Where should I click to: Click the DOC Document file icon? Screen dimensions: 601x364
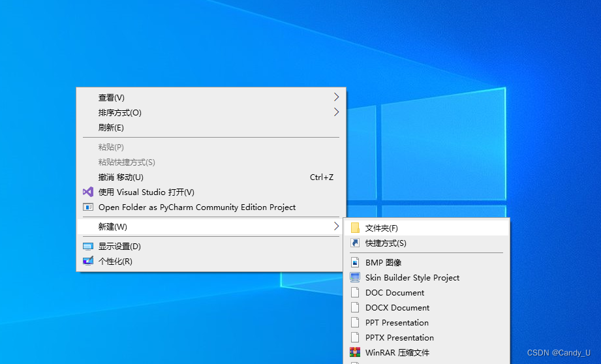(x=355, y=292)
